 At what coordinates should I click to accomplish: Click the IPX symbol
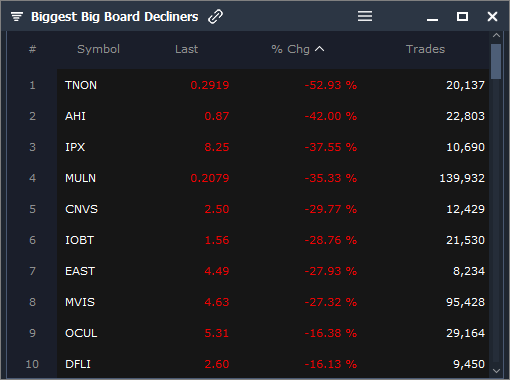tap(75, 147)
